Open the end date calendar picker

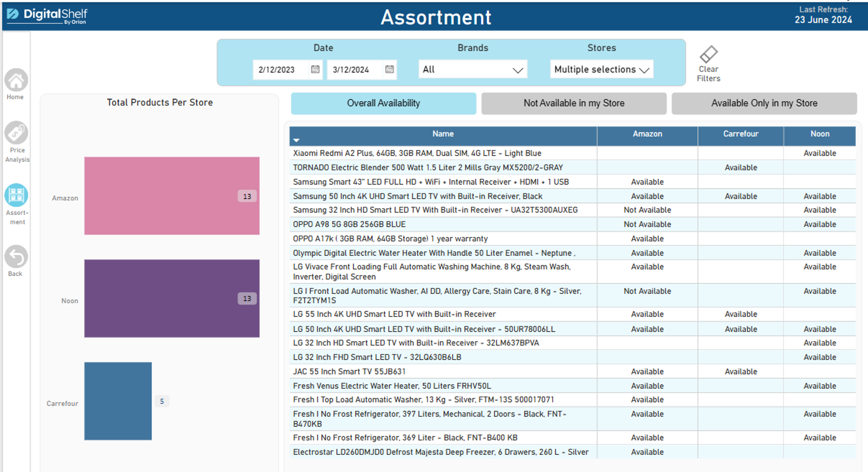coord(389,69)
